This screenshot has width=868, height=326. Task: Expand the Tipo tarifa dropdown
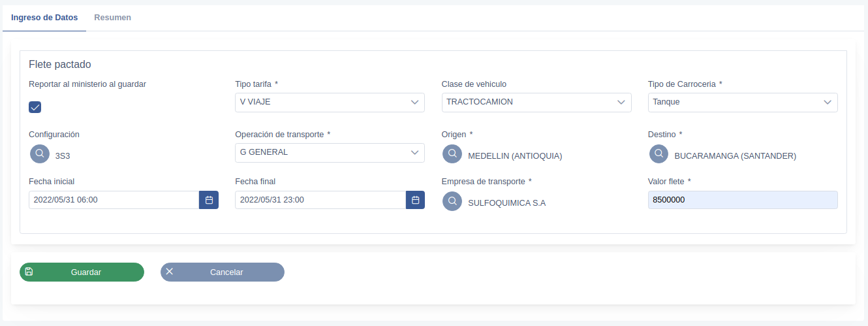tap(330, 103)
